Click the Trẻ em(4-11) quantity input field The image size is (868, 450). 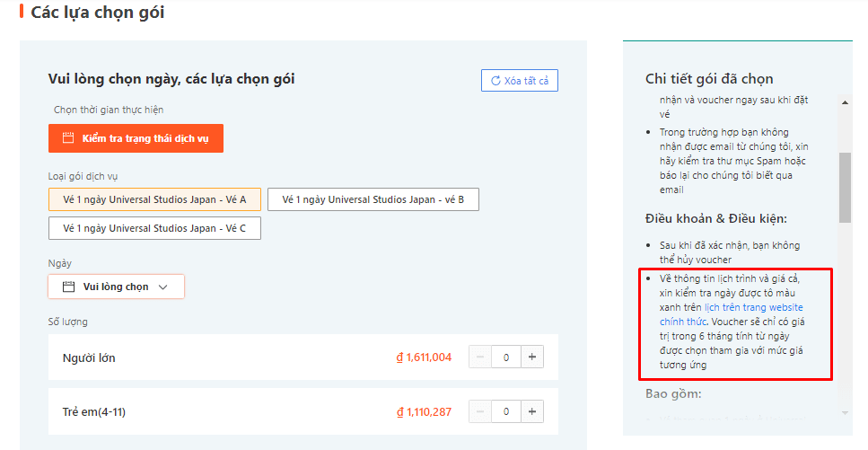pos(506,411)
